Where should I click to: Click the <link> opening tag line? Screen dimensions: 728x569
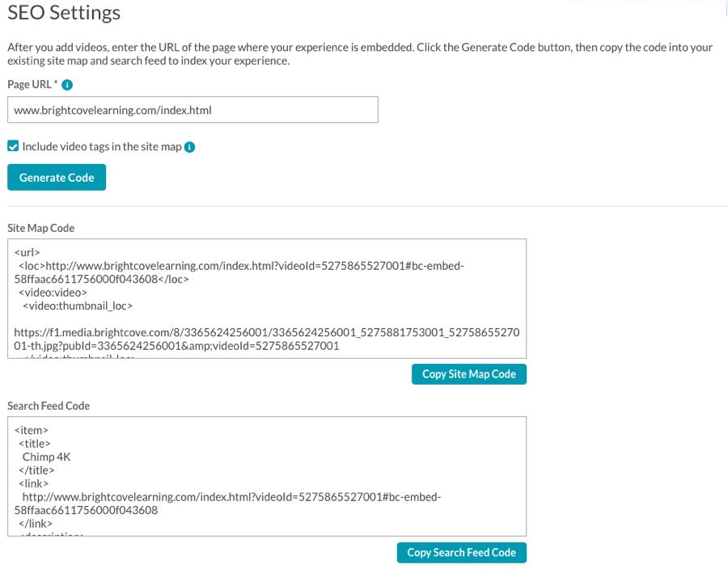click(x=33, y=483)
